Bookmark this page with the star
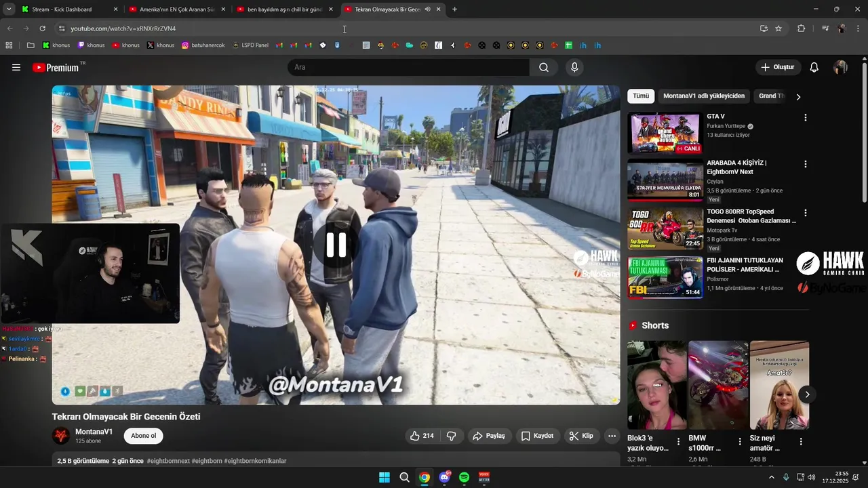868x488 pixels. click(x=778, y=28)
